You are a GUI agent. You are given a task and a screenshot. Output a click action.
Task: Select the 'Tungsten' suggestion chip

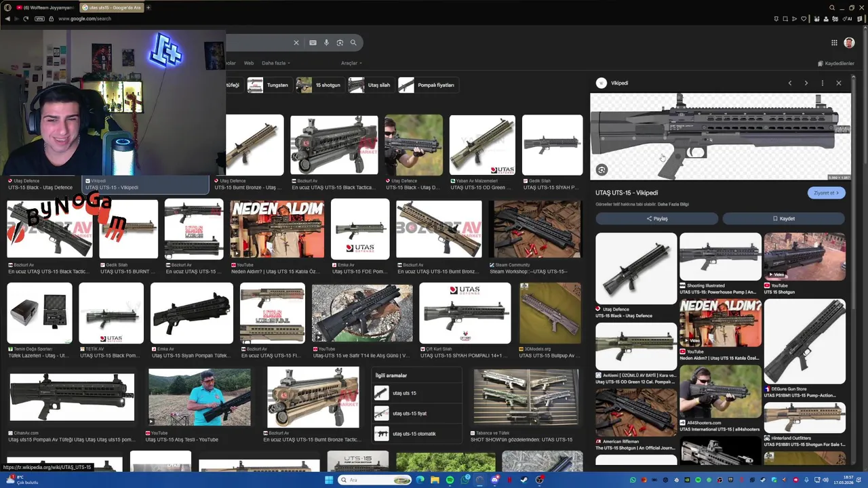point(269,85)
